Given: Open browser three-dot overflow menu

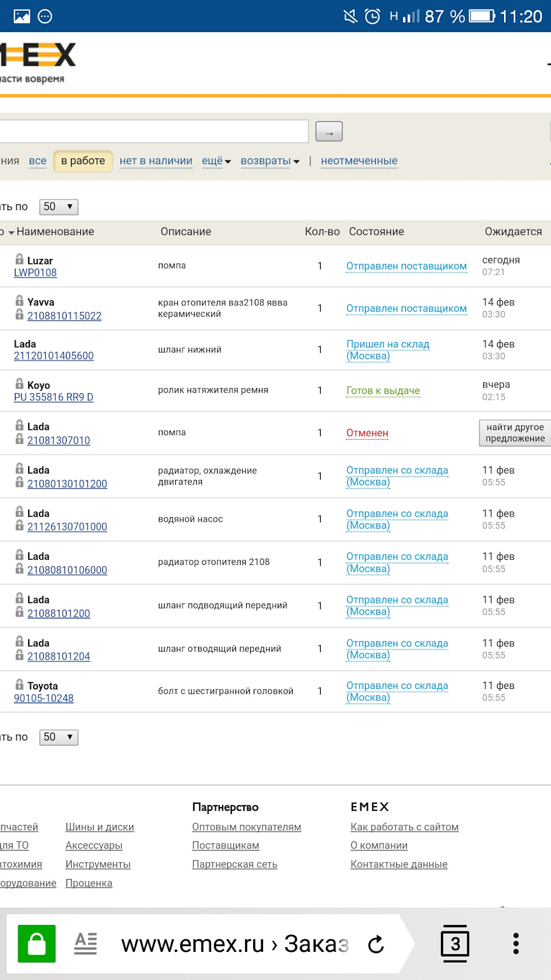Looking at the screenshot, I should (x=515, y=943).
